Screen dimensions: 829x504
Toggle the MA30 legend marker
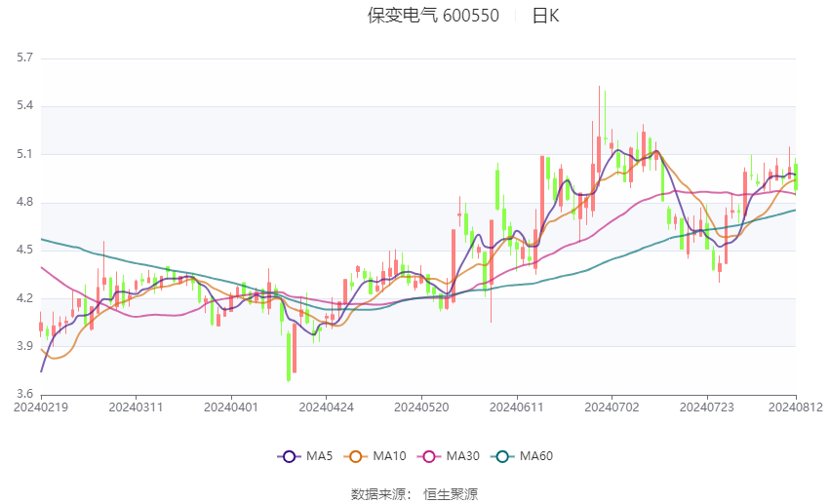tap(429, 456)
